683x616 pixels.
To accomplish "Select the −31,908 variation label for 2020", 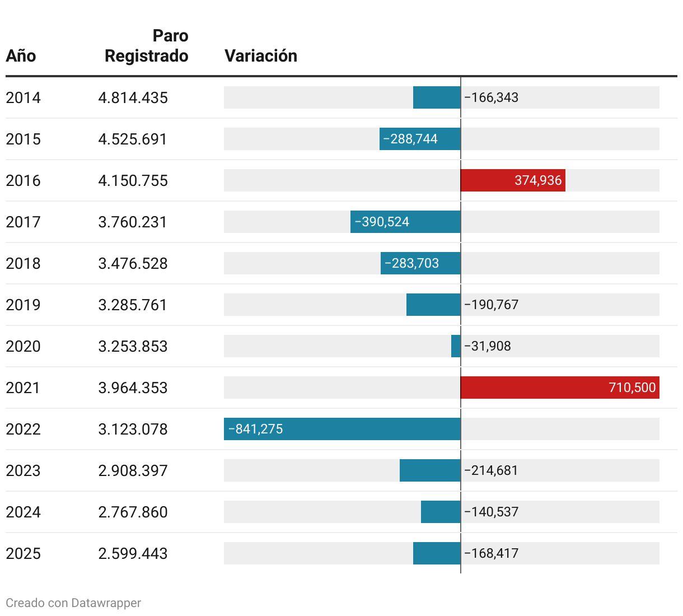I will pyautogui.click(x=487, y=346).
